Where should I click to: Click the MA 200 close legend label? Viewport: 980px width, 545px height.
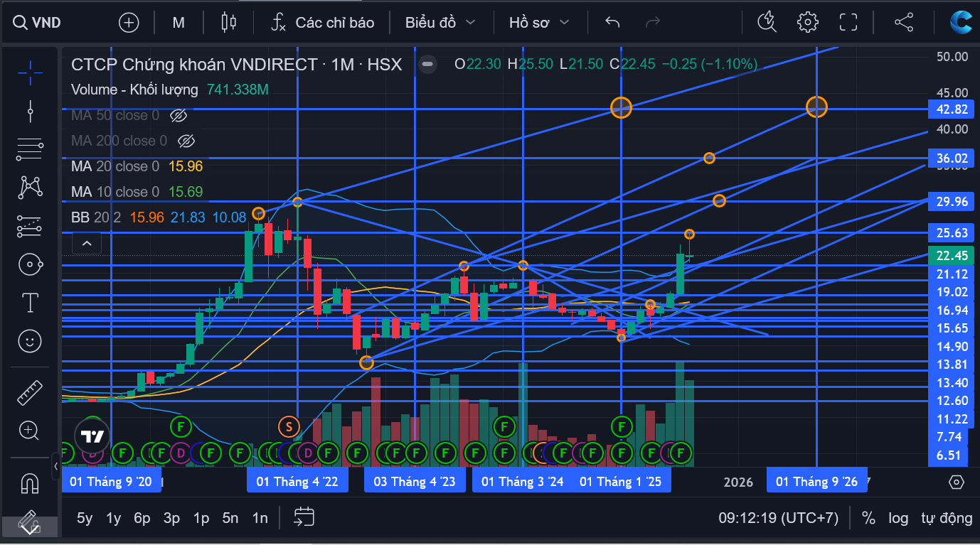click(119, 141)
